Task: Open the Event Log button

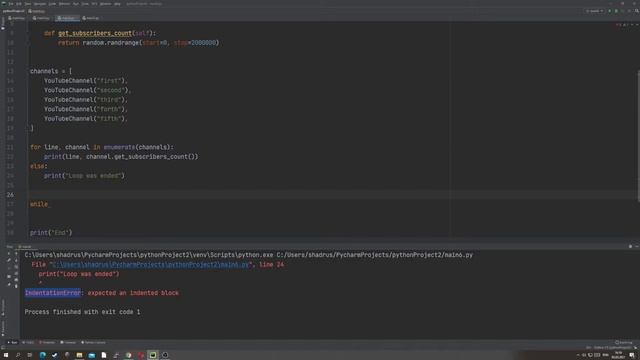Action: coord(624,342)
